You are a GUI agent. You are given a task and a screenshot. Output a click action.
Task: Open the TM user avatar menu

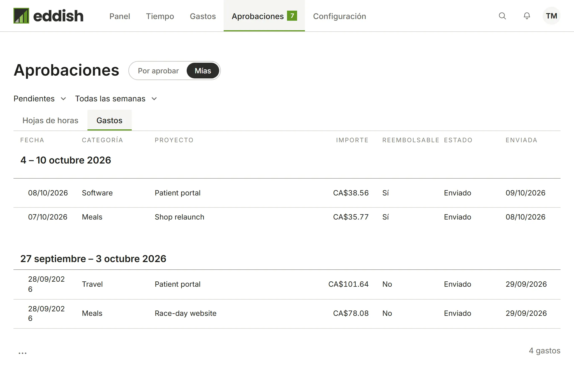coord(551,16)
